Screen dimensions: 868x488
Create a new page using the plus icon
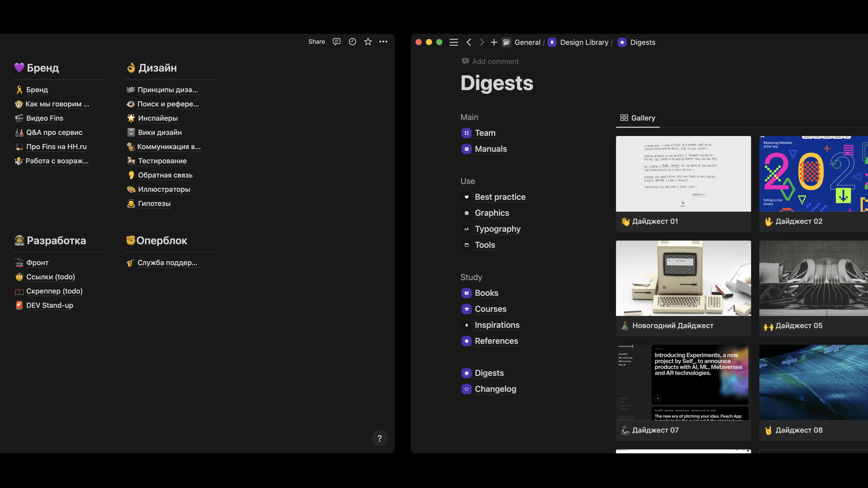pyautogui.click(x=494, y=42)
